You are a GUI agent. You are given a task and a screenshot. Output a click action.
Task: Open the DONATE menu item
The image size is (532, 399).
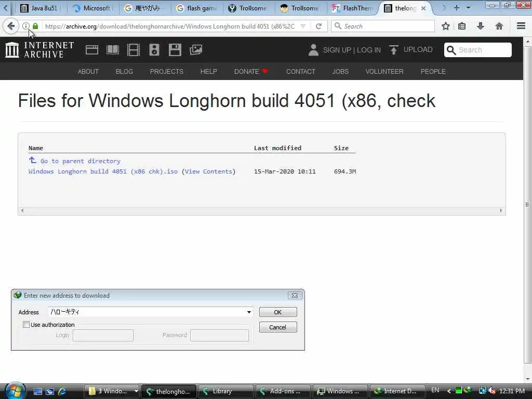(251, 72)
